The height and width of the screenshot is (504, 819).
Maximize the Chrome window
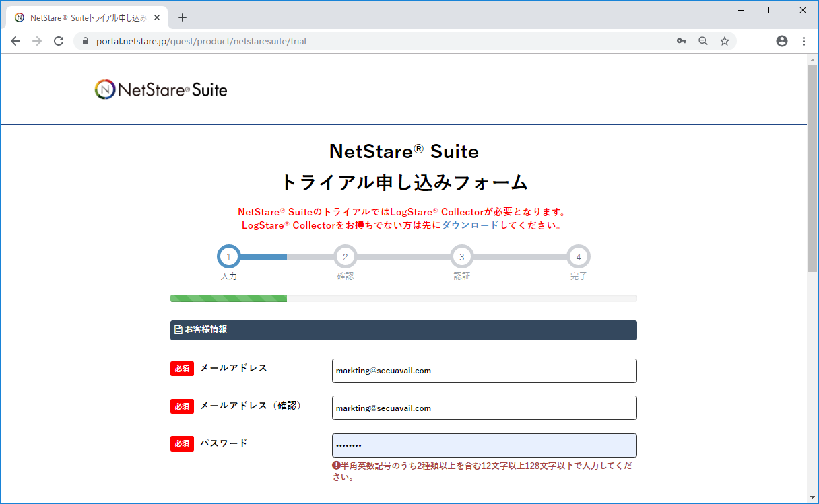(772, 10)
